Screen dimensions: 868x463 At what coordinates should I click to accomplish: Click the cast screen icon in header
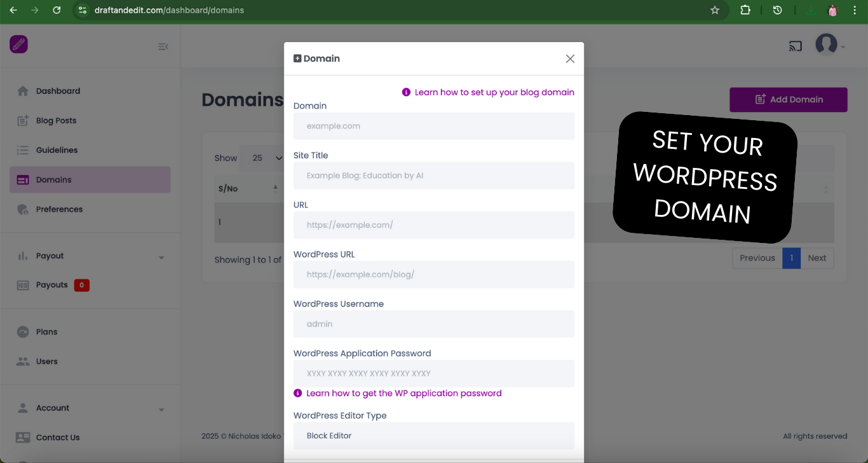tap(795, 46)
